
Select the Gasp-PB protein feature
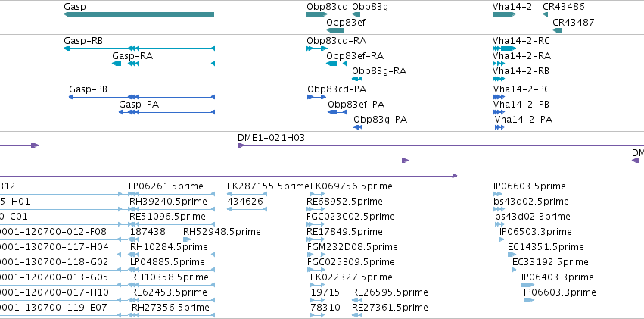(142, 97)
